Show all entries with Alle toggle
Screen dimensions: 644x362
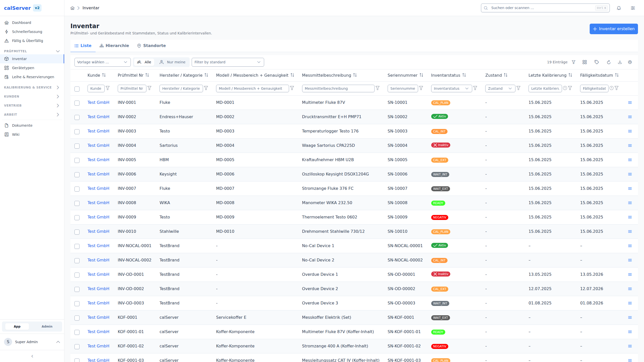(x=144, y=62)
